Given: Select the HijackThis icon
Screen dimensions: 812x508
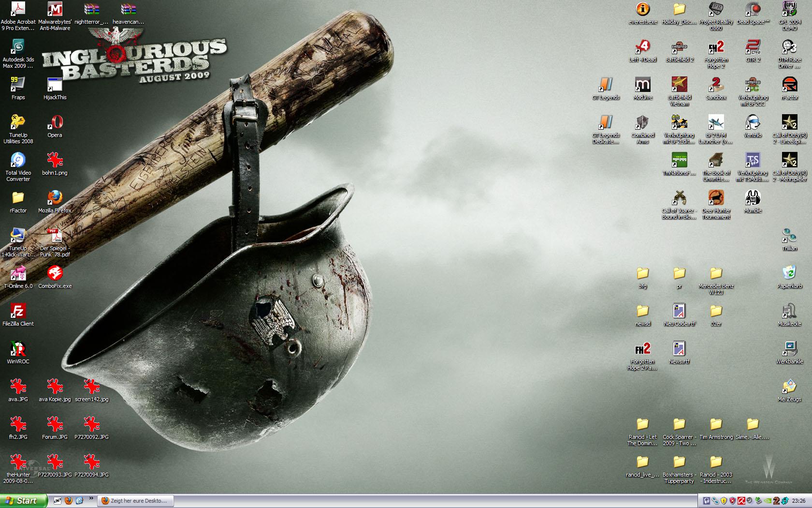Looking at the screenshot, I should pyautogui.click(x=55, y=89).
